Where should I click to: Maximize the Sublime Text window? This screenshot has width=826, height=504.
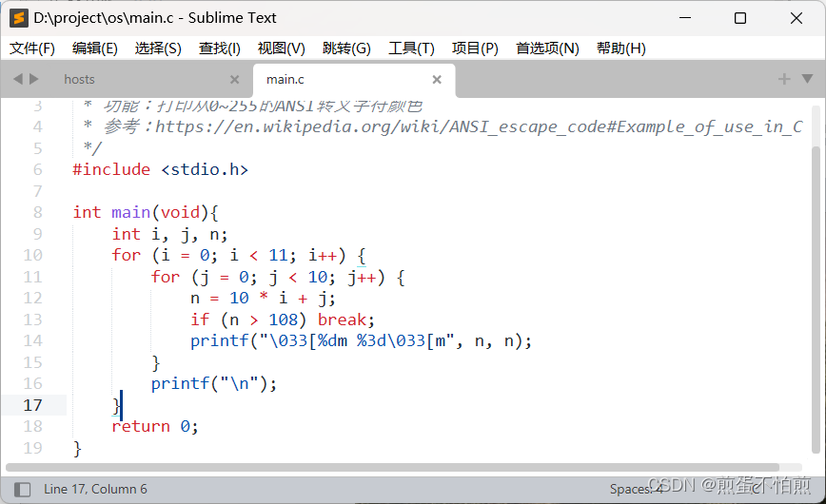pos(740,18)
